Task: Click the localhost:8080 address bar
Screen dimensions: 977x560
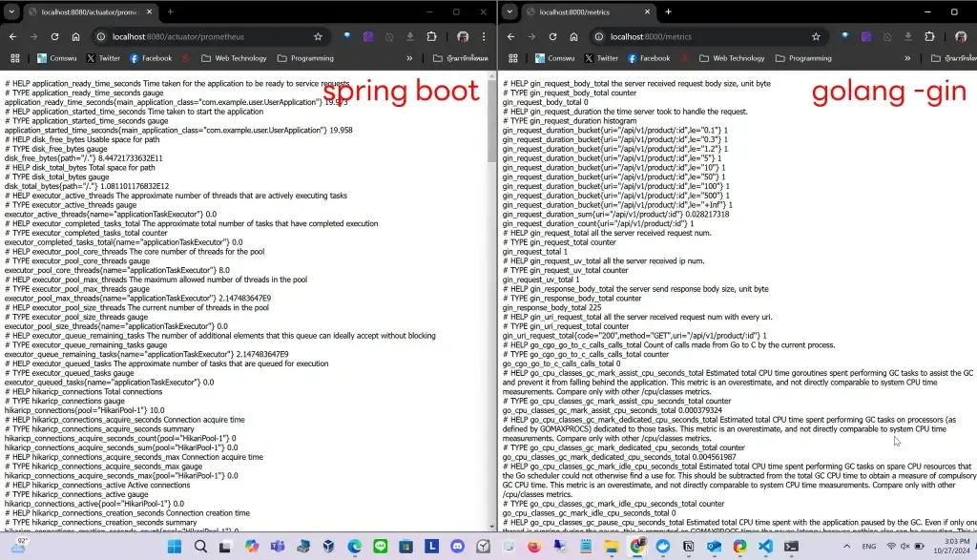Action: tap(210, 37)
